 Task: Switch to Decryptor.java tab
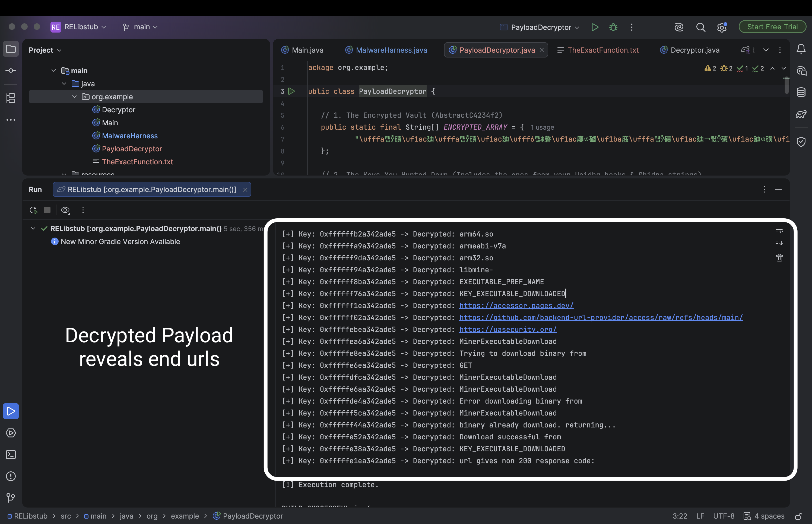[x=690, y=50]
